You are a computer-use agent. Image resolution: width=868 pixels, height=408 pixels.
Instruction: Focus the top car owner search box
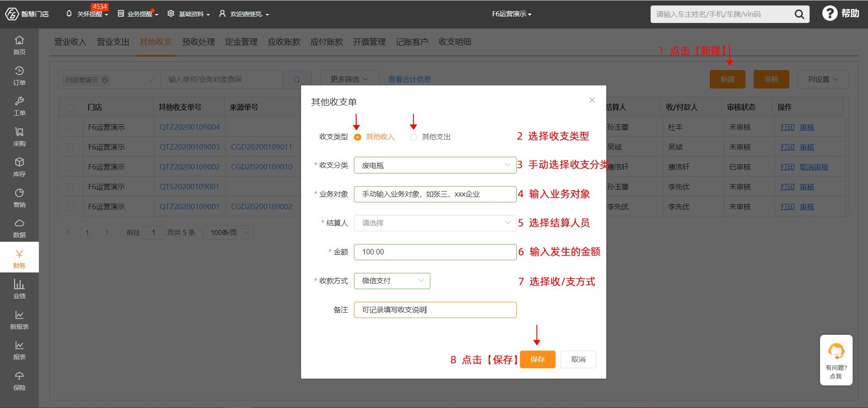tap(722, 14)
